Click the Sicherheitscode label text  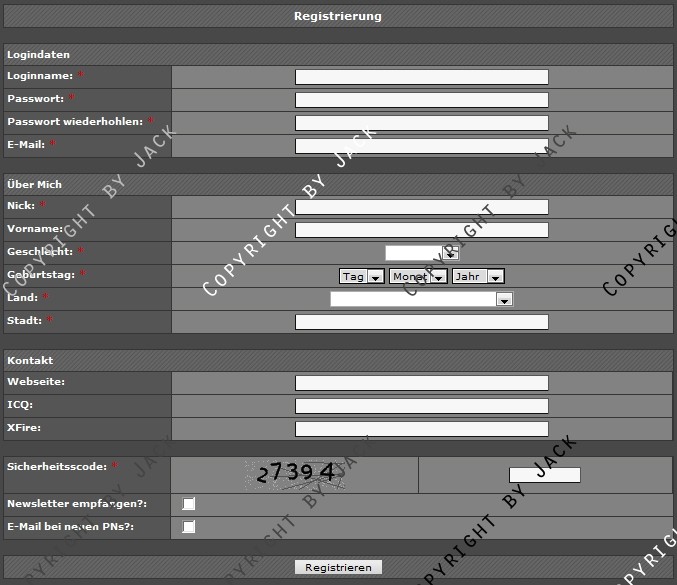point(57,467)
